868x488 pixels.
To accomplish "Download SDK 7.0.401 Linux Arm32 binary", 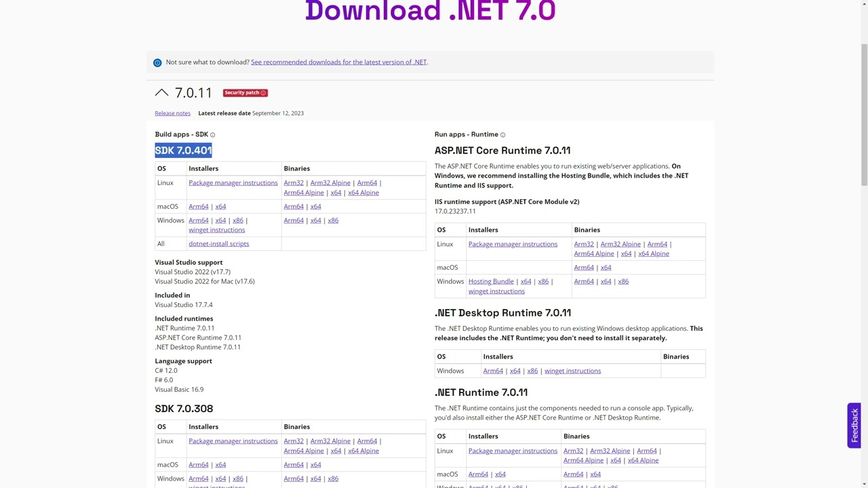I will click(x=294, y=183).
